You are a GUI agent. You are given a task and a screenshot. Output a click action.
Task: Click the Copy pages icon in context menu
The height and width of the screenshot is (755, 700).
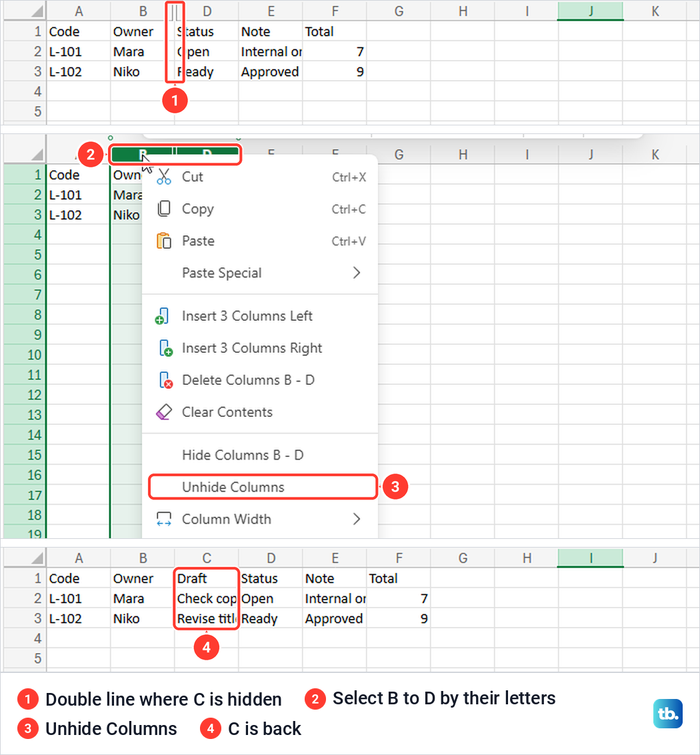tap(164, 209)
